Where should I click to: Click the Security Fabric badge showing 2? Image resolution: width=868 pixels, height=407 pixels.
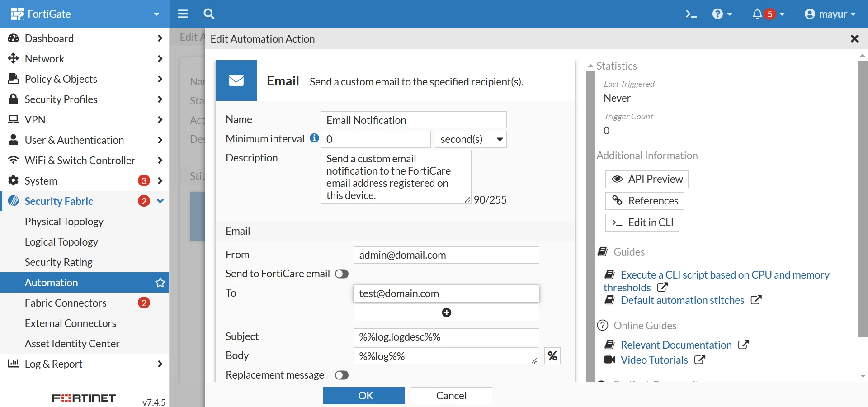click(144, 201)
